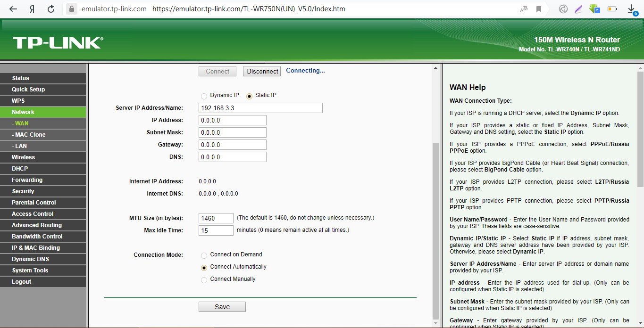Click the browser address bar URL
The height and width of the screenshot is (328, 644).
pyautogui.click(x=249, y=9)
